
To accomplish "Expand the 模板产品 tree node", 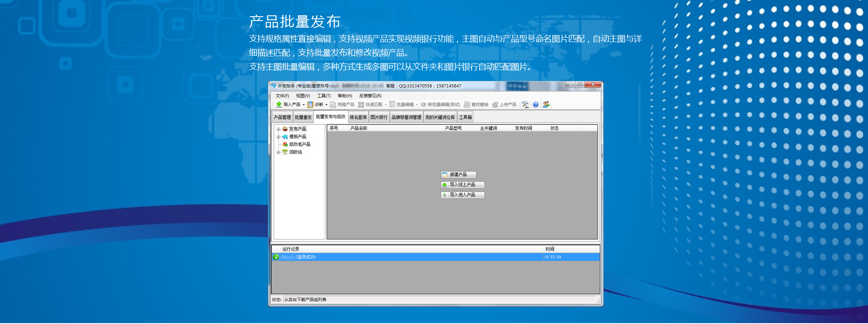I will tap(278, 137).
